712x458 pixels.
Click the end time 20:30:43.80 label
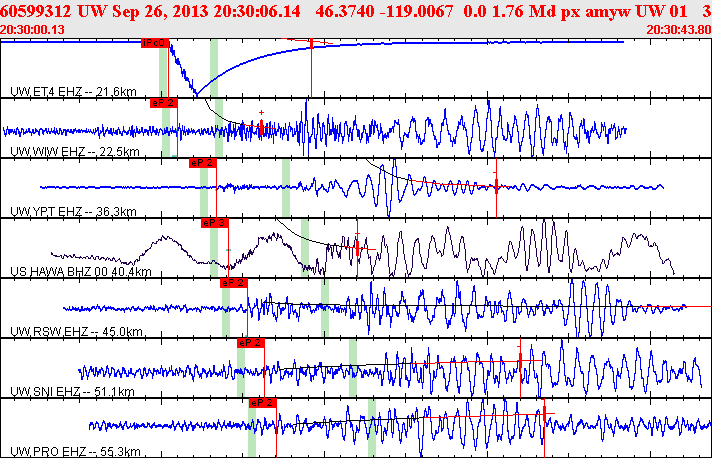(679, 30)
